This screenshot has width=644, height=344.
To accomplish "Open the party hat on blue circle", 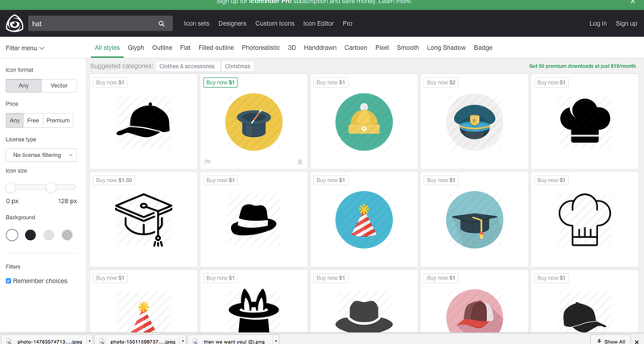I will (364, 219).
